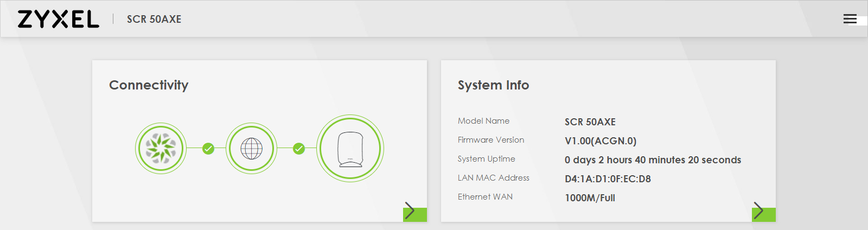This screenshot has height=230, width=868.
Task: Expand the Connectivity card arrow
Action: click(x=415, y=212)
